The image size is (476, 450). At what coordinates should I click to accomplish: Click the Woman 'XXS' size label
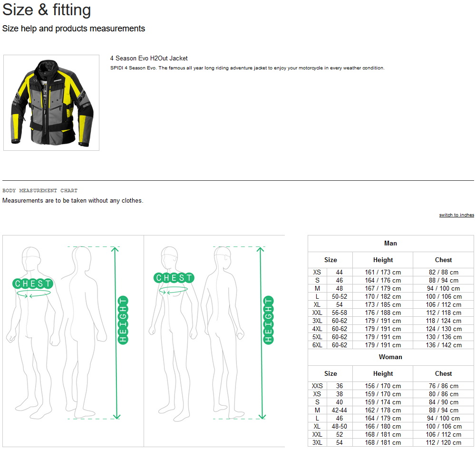point(317,386)
